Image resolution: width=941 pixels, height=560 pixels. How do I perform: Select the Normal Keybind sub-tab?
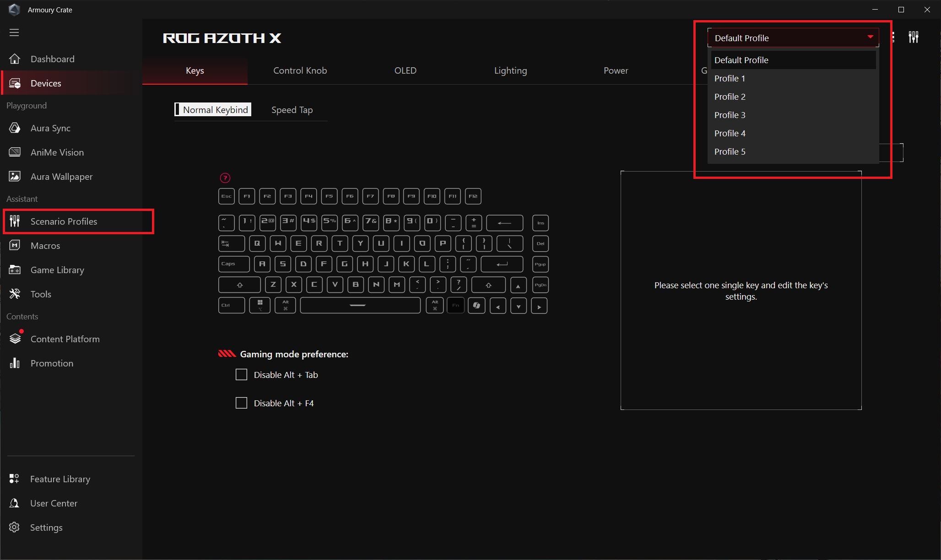pos(213,110)
